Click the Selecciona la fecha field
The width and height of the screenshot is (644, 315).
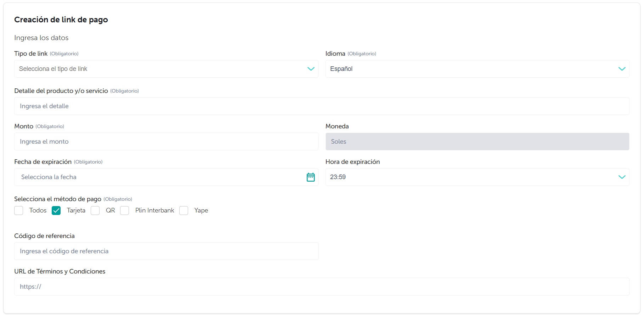click(159, 177)
